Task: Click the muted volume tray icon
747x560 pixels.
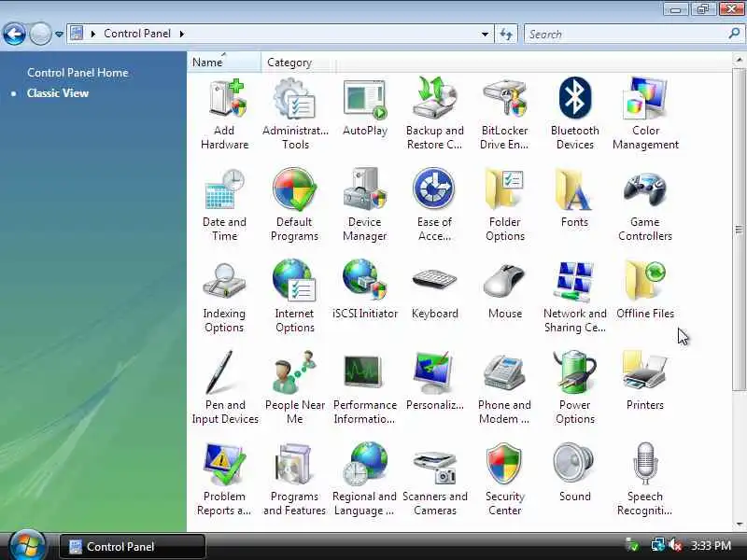Action: pyautogui.click(x=675, y=545)
